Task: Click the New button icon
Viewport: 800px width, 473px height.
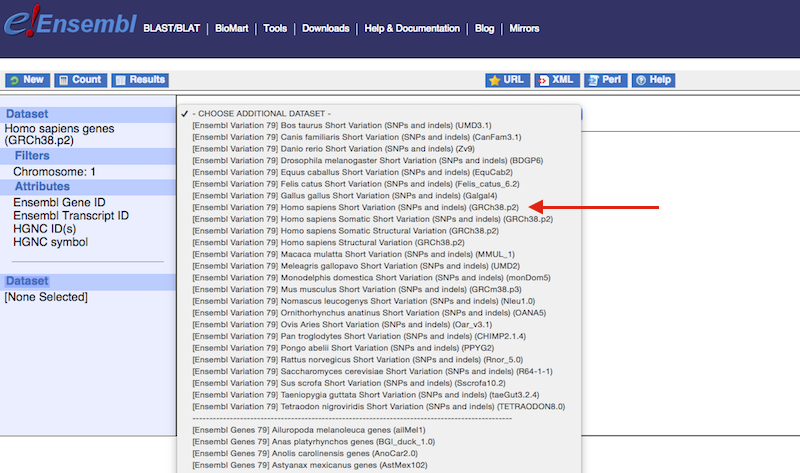Action: (x=14, y=80)
